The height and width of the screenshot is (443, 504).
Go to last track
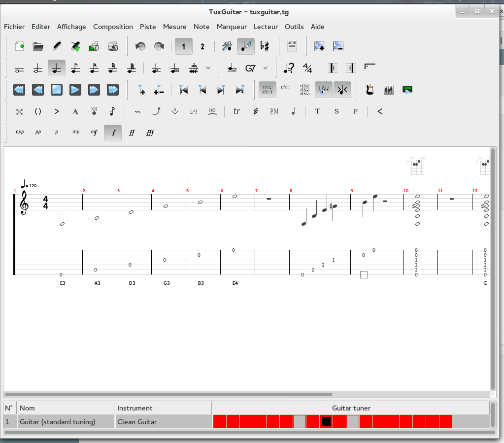point(113,90)
